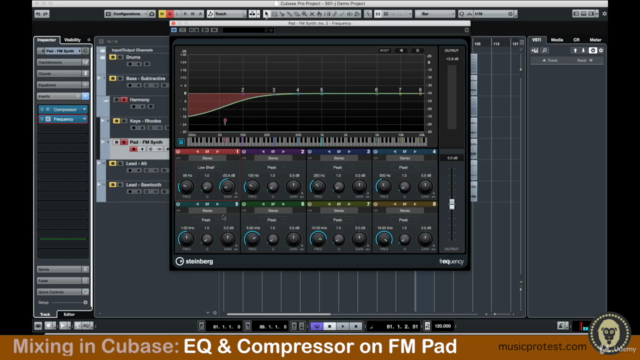The width and height of the screenshot is (640, 360).
Task: Click the band 4 Q knob
Action: point(404,187)
